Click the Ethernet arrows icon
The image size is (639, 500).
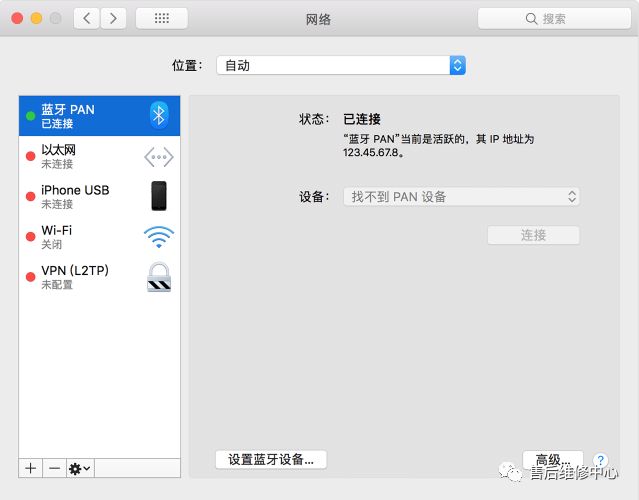tap(159, 157)
